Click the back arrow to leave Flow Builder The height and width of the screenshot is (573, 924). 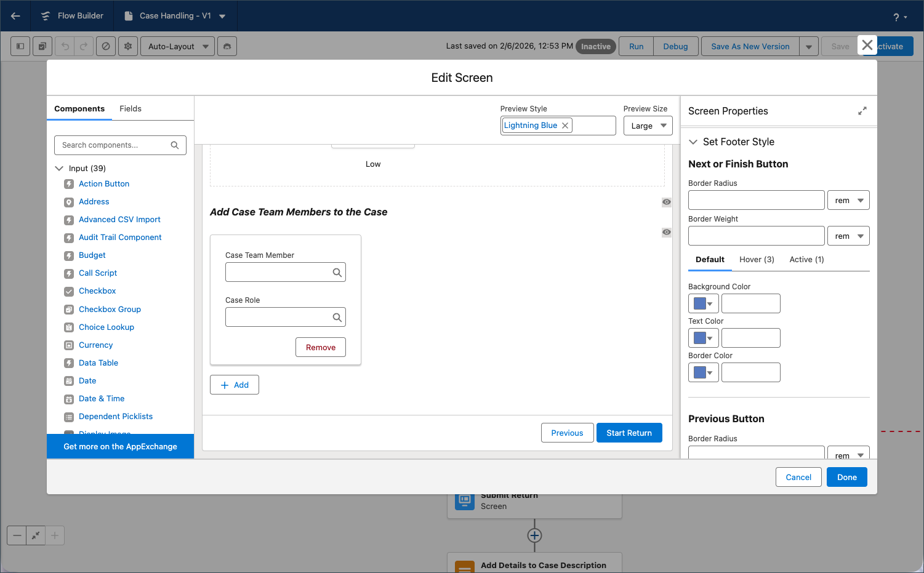pyautogui.click(x=15, y=16)
